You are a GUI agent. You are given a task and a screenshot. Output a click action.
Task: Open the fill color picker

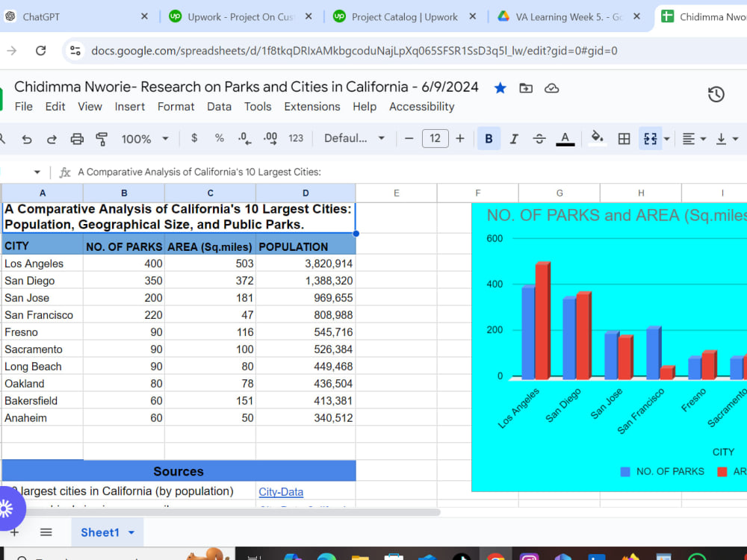point(597,138)
